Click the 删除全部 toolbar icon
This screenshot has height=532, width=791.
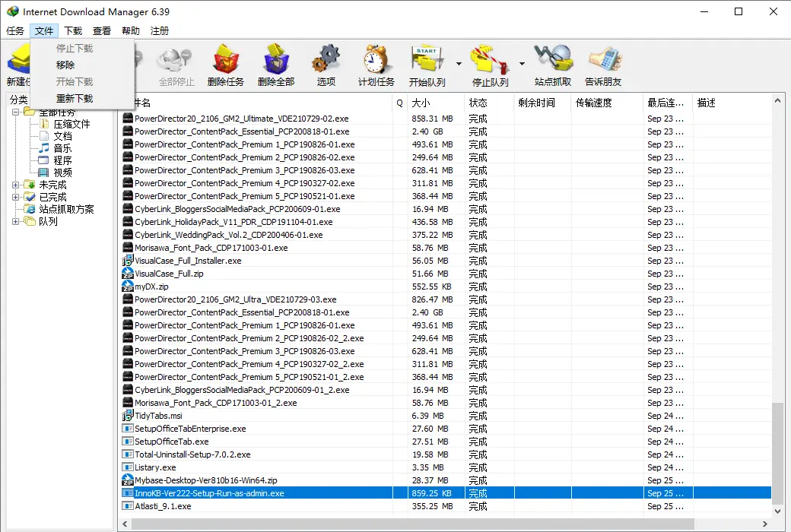pos(276,60)
